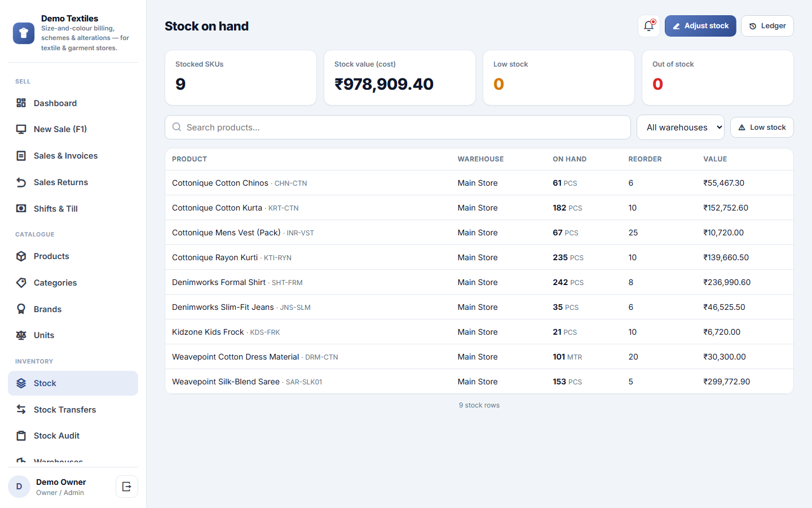Viewport: 812px width, 508px height.
Task: Click the clock icon on Ledger button
Action: [753, 26]
